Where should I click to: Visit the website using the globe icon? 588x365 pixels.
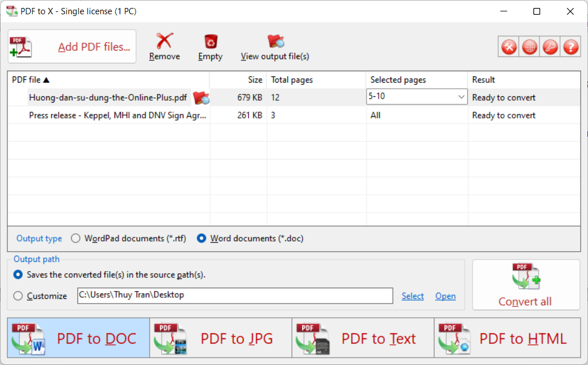pyautogui.click(x=529, y=47)
